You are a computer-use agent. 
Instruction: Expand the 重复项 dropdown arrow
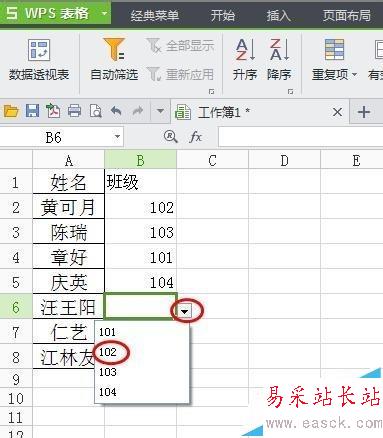[354, 74]
